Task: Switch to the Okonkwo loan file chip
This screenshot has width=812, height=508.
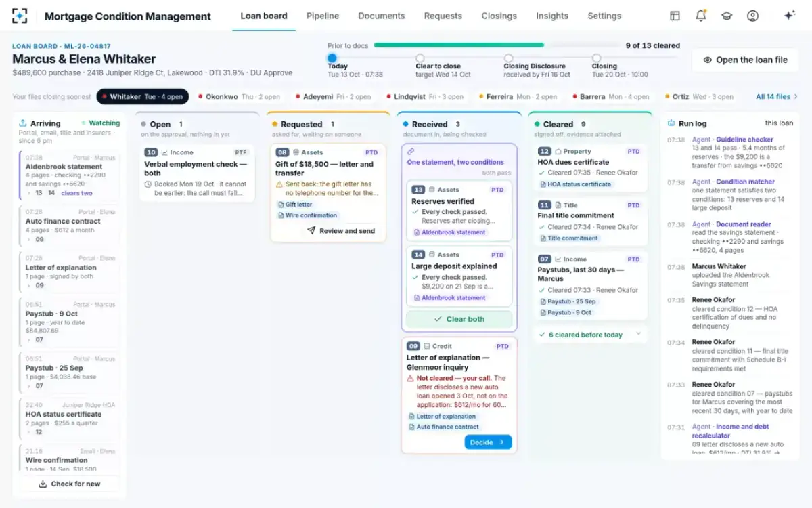Action: (239, 97)
